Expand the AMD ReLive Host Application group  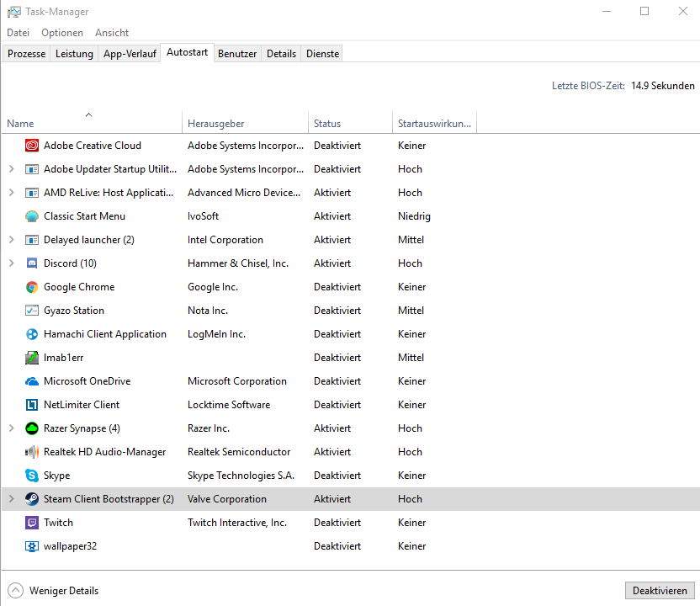pos(12,193)
